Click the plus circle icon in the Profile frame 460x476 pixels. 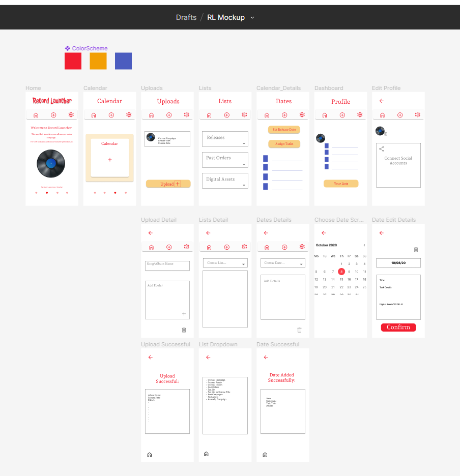click(x=342, y=115)
